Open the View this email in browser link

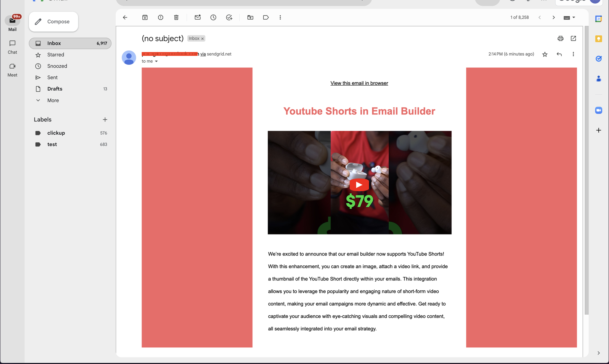[x=359, y=83]
